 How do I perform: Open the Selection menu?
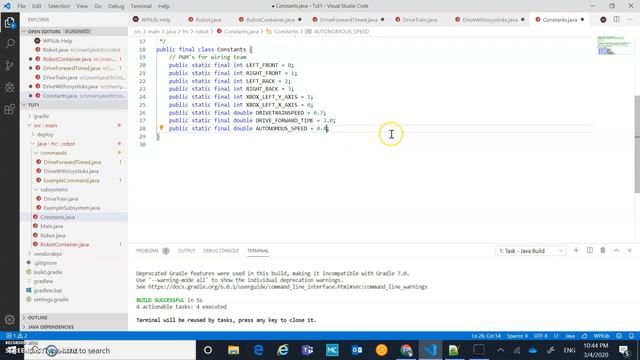coord(59,6)
